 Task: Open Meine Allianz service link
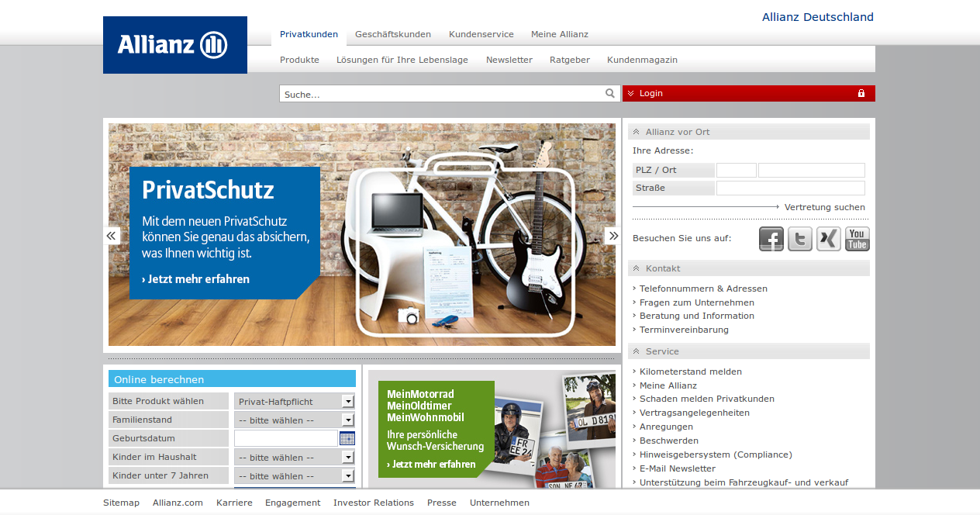(x=668, y=385)
